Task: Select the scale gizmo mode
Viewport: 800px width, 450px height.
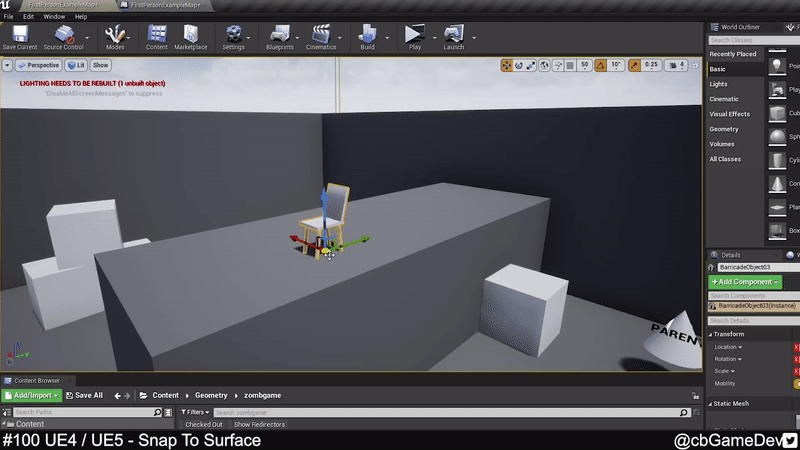Action: (531, 65)
